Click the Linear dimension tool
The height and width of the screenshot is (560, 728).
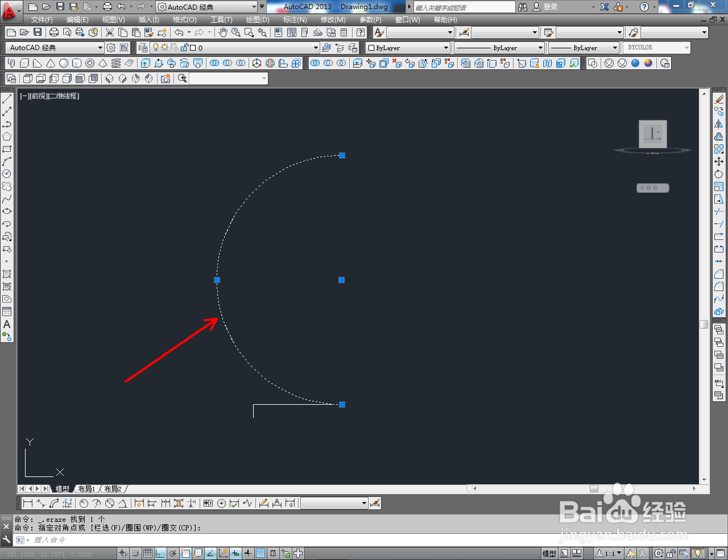coord(27,503)
